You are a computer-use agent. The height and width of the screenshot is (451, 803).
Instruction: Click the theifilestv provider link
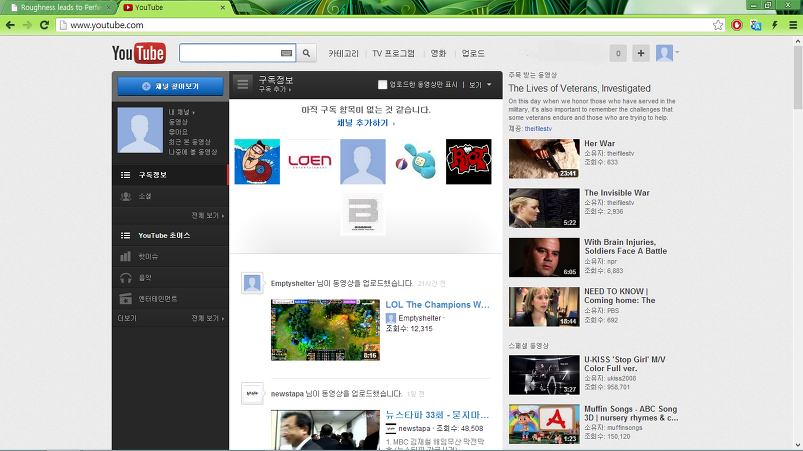pos(538,129)
